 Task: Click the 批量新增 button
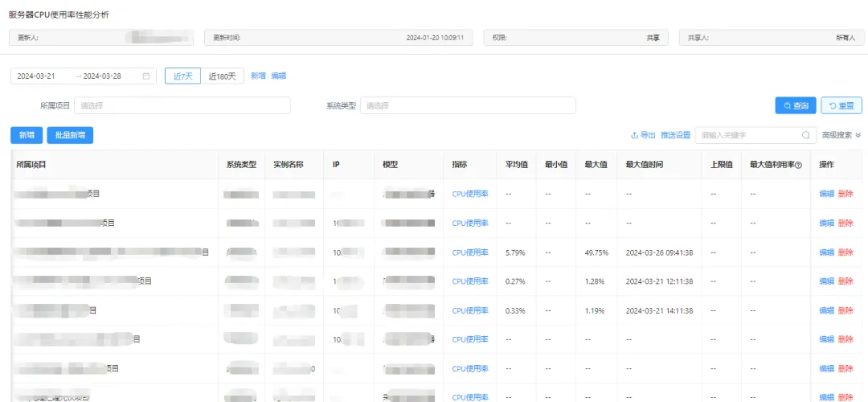point(70,135)
